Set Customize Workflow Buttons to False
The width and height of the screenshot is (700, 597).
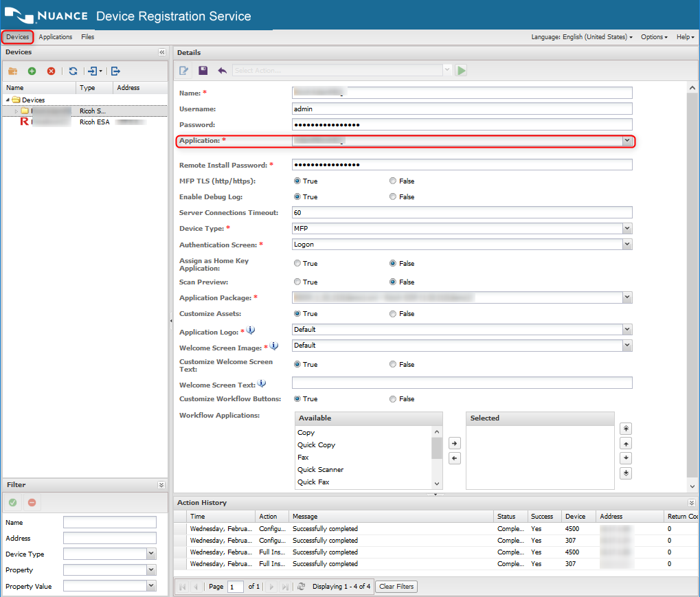pos(393,399)
